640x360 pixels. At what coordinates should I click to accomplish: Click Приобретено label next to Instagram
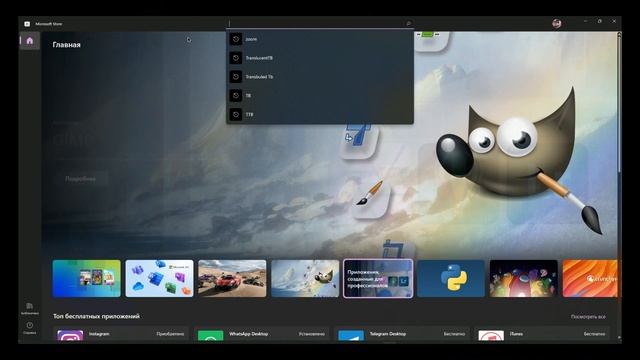click(170, 334)
